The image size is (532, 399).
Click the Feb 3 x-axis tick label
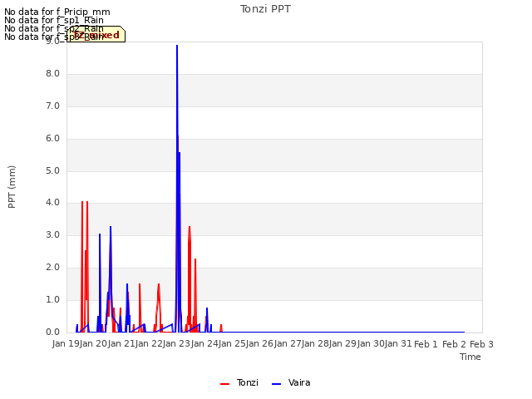point(481,344)
